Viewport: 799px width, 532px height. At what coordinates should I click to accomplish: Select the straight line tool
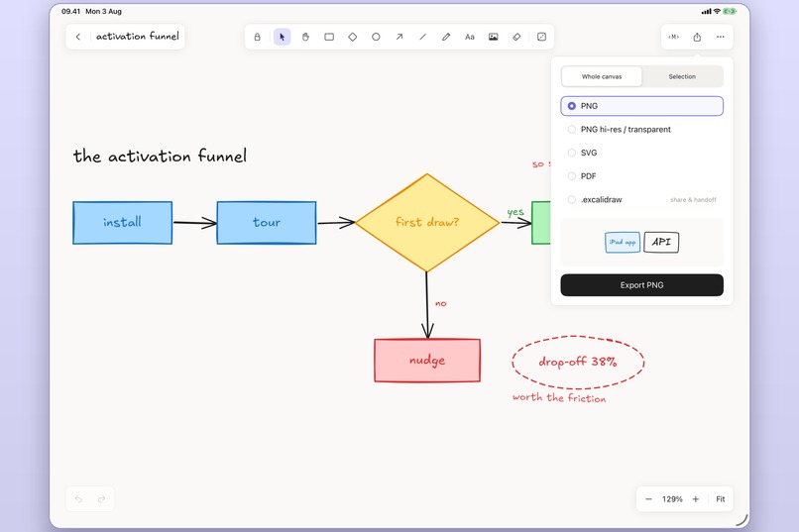click(x=423, y=37)
